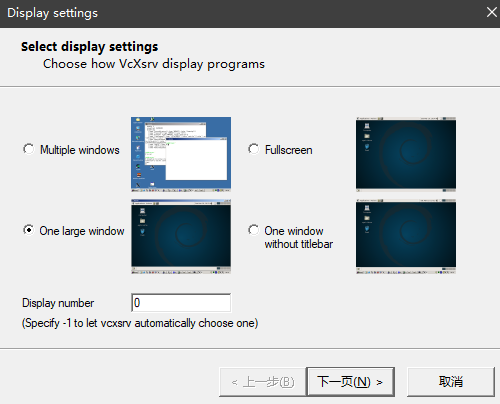Screen dimensions: 500x404
Task: Choose the Fullscreen radio option
Action: [254, 149]
